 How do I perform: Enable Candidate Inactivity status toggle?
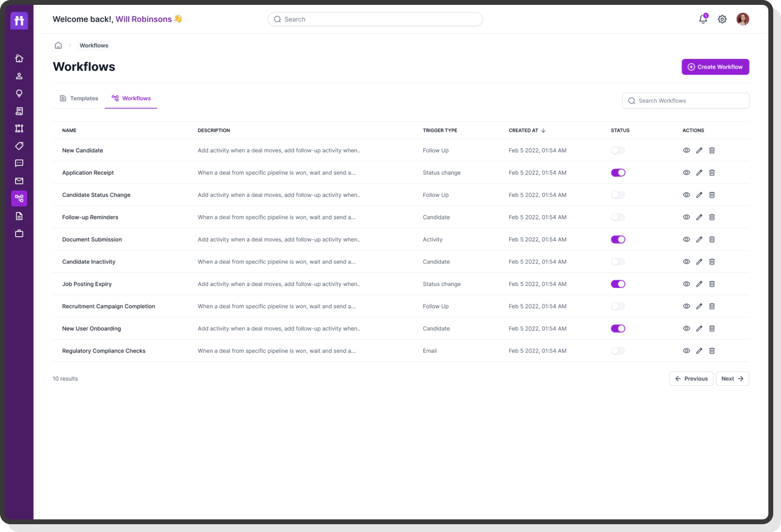(x=618, y=262)
